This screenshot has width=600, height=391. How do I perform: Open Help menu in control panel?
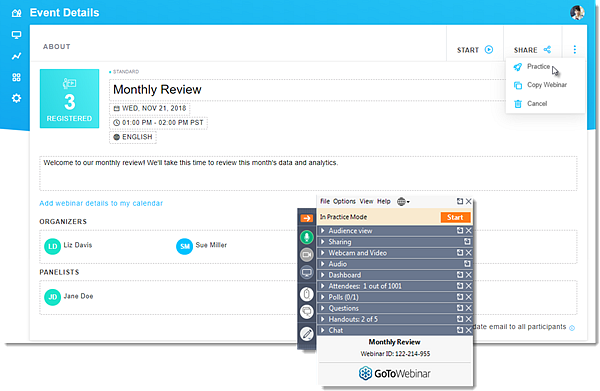[383, 201]
